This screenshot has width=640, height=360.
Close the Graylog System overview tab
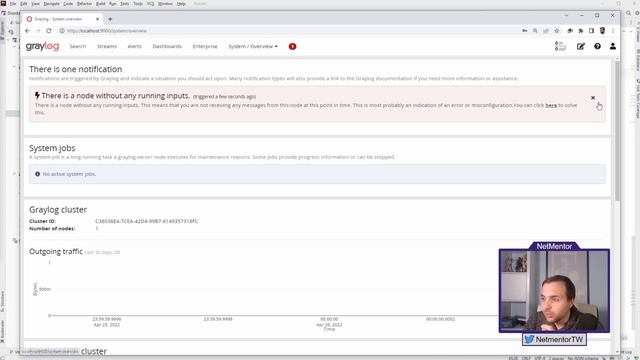pos(97,19)
